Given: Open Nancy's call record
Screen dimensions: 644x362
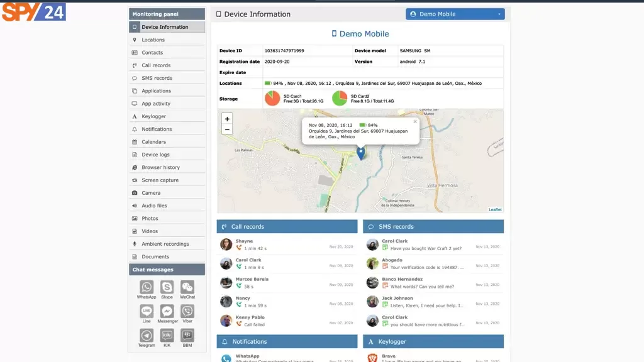Looking at the screenshot, I should pyautogui.click(x=287, y=302).
